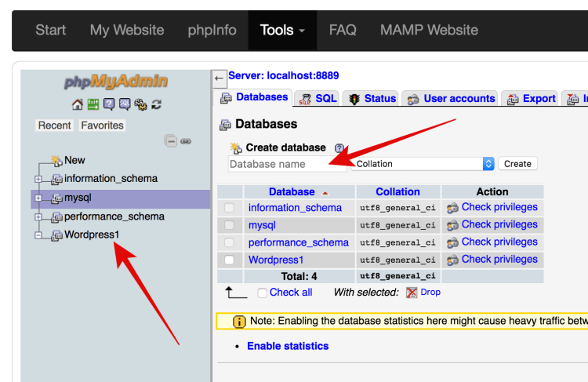
Task: Switch to the SQL tab
Action: click(x=318, y=98)
